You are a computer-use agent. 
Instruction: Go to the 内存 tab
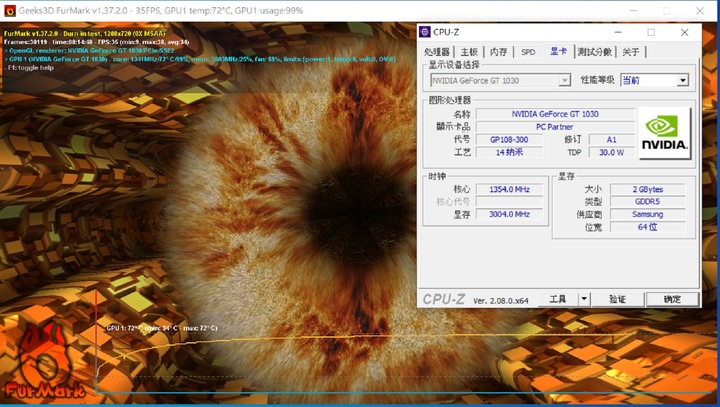[x=499, y=52]
